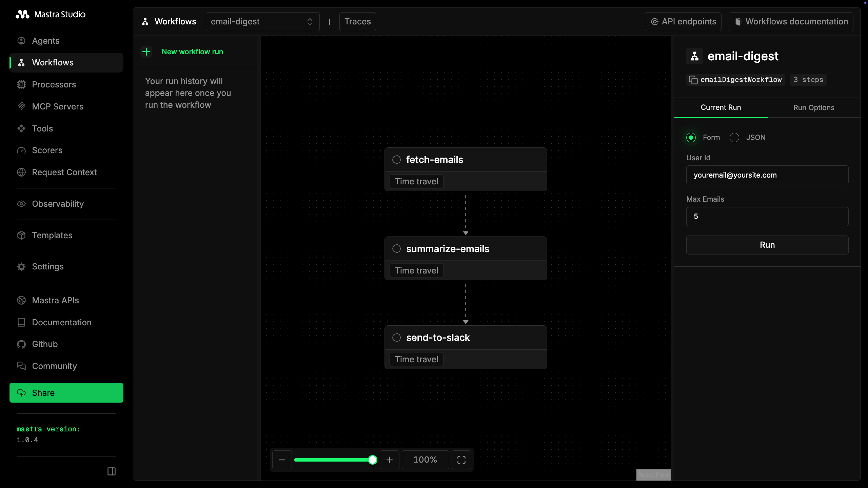Open the Templates section
The height and width of the screenshot is (488, 868).
point(52,235)
